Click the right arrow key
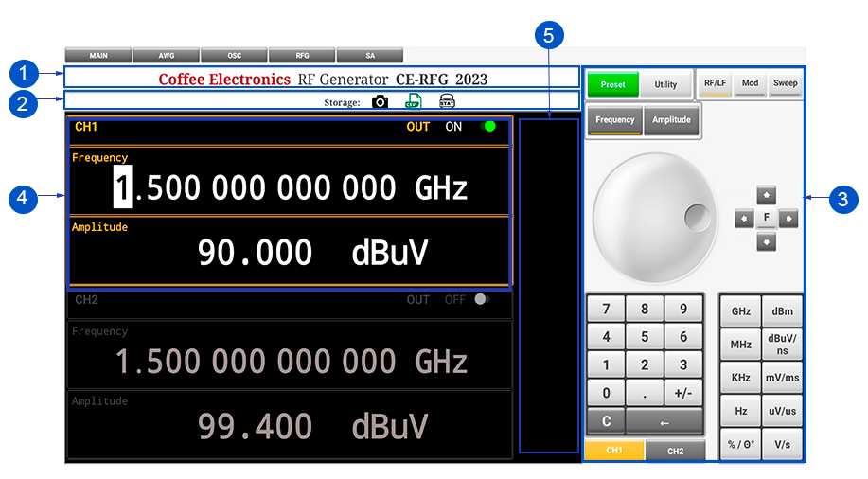 (788, 219)
